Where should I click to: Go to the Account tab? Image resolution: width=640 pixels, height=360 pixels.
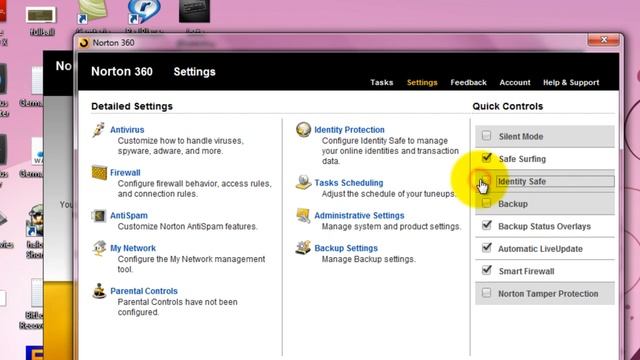(515, 82)
